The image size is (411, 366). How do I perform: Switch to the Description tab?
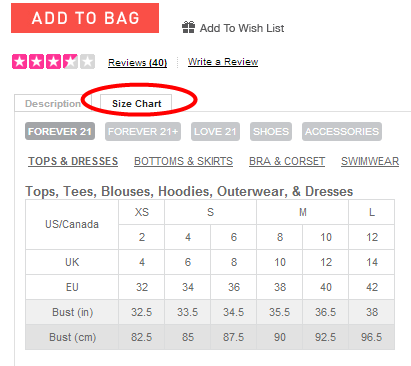53,104
